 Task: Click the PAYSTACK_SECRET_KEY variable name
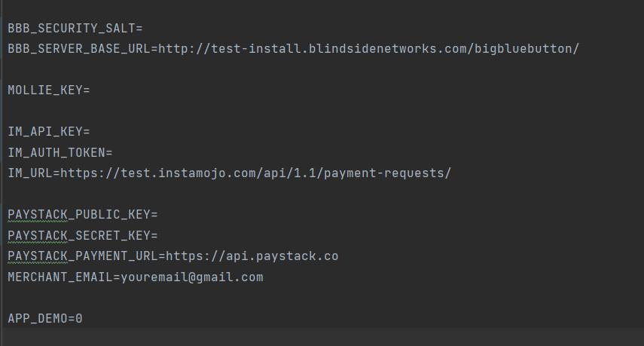[x=79, y=236]
